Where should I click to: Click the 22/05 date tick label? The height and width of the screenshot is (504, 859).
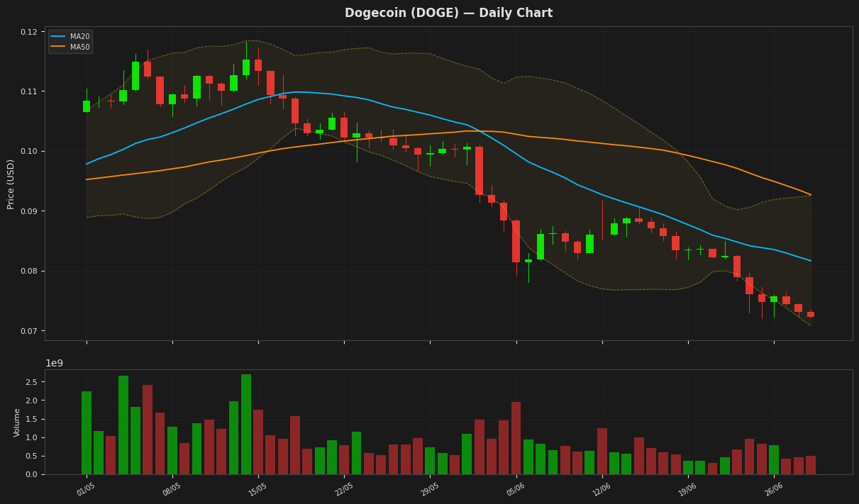(343, 488)
